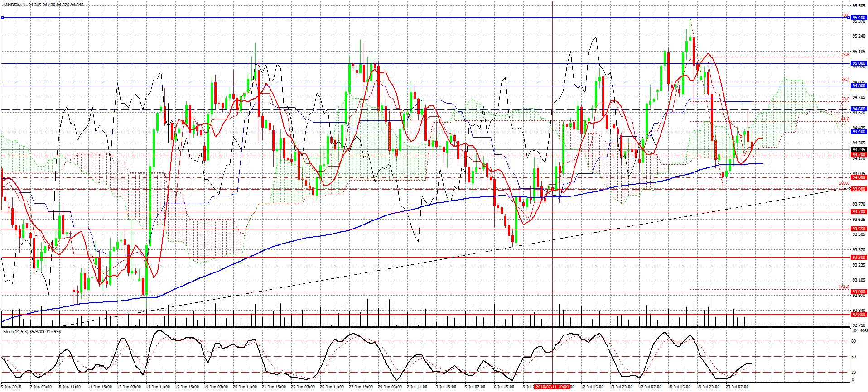This screenshot has width=868, height=392.
Task: Click the 95.505 price scale value
Action: coord(858,6)
